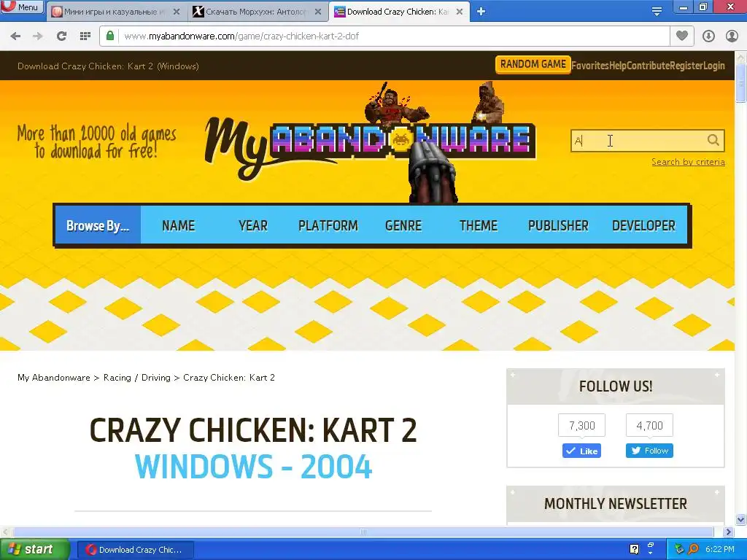Bookmark the page with the heart icon

click(x=682, y=36)
